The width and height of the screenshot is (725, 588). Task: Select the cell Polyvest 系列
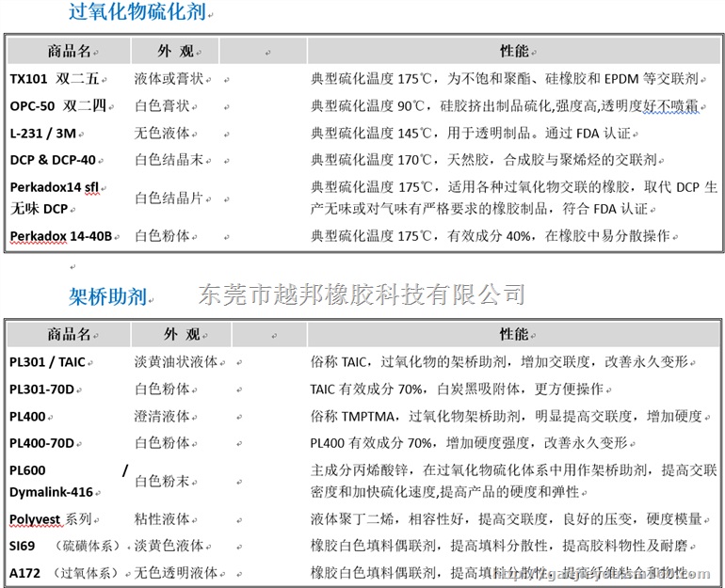[51, 519]
